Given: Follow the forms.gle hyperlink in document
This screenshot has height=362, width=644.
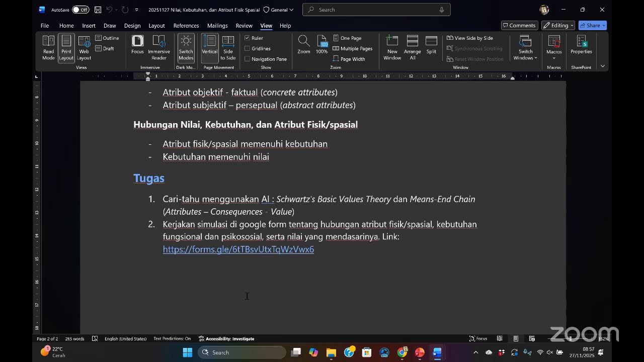Looking at the screenshot, I should pos(238,249).
